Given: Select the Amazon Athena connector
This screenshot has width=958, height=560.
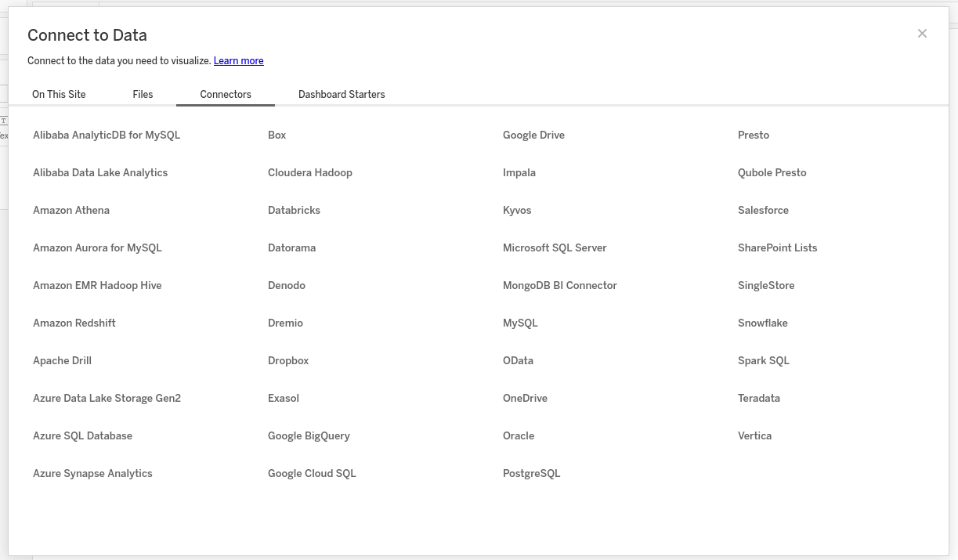Looking at the screenshot, I should click(71, 210).
